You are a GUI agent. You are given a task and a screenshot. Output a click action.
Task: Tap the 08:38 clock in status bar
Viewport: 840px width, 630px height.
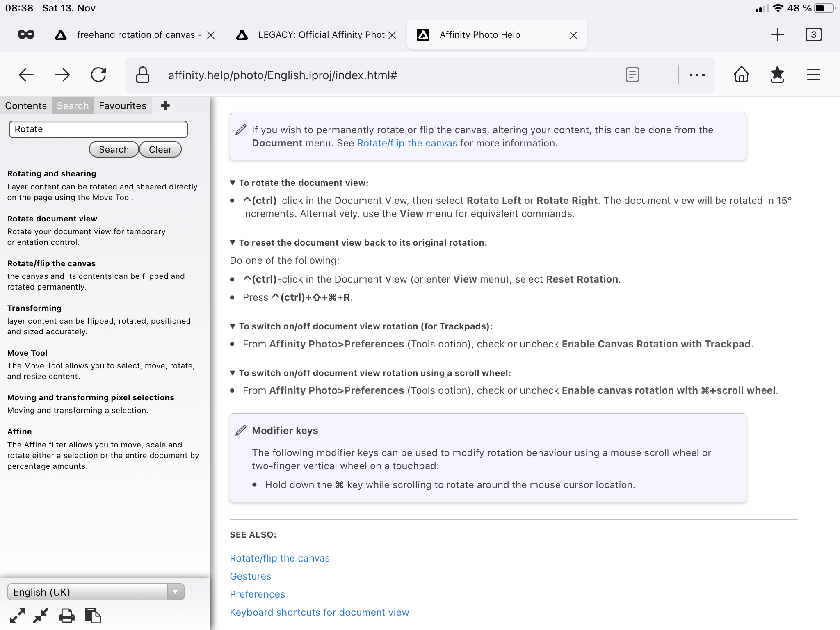pyautogui.click(x=19, y=8)
